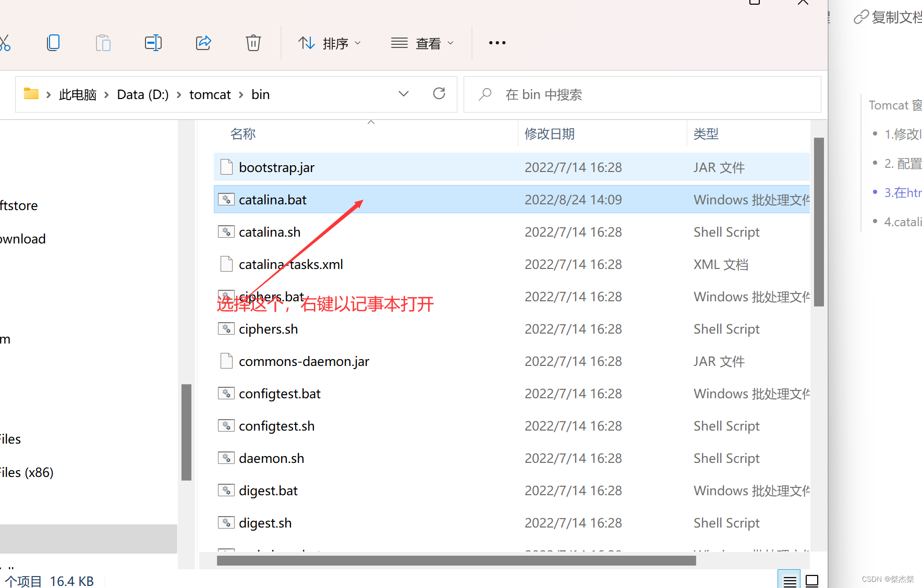The height and width of the screenshot is (588, 922).
Task: Click the Rename icon in the toolbar
Action: click(153, 43)
